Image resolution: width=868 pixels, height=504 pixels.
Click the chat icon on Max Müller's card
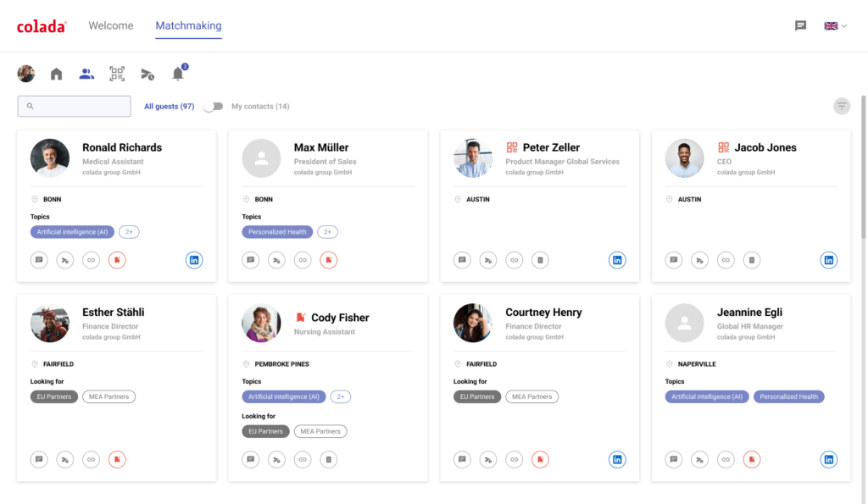[250, 260]
